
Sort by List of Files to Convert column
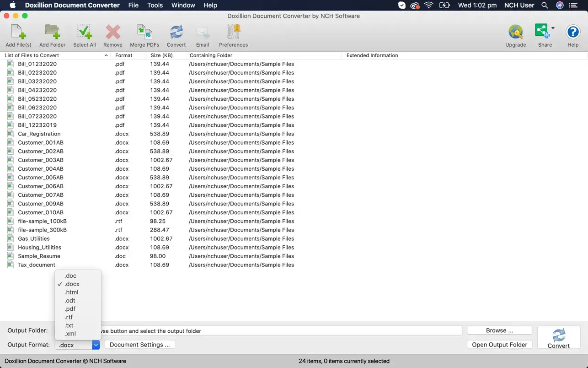tap(56, 55)
